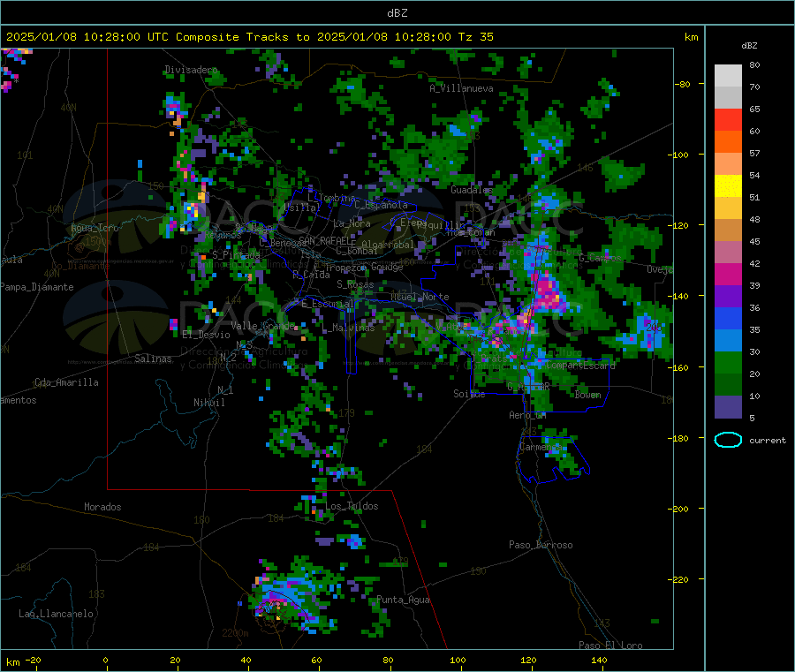This screenshot has height=672, width=795.
Task: Click the 'S_Rosas' map label
Action: [355, 284]
